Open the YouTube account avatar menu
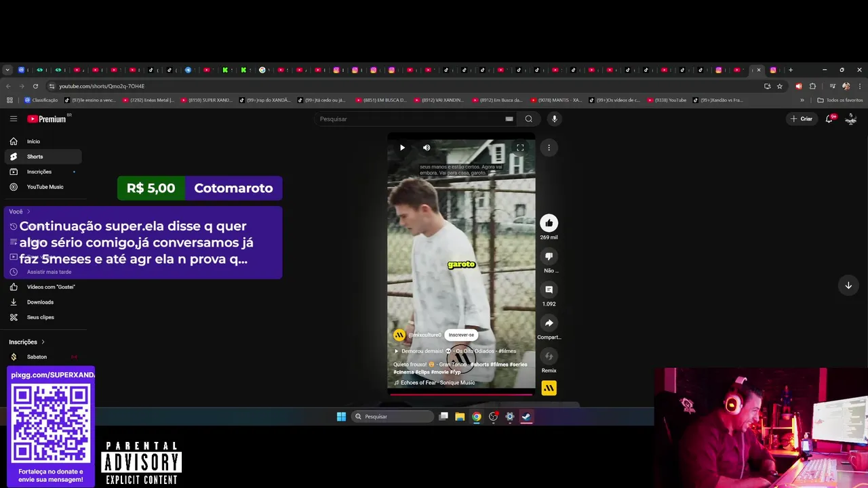Image resolution: width=868 pixels, height=488 pixels. click(x=851, y=119)
